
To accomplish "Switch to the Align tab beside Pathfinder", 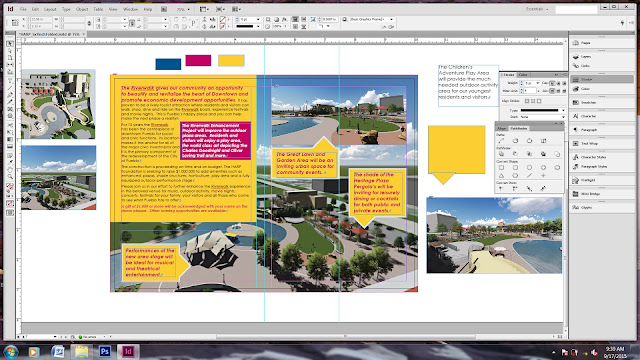I will [501, 128].
